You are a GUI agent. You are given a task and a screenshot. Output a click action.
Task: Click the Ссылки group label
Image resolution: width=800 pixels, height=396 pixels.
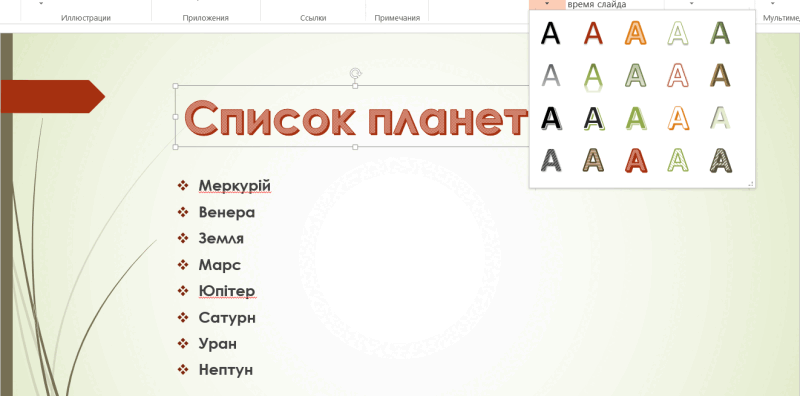tap(313, 18)
